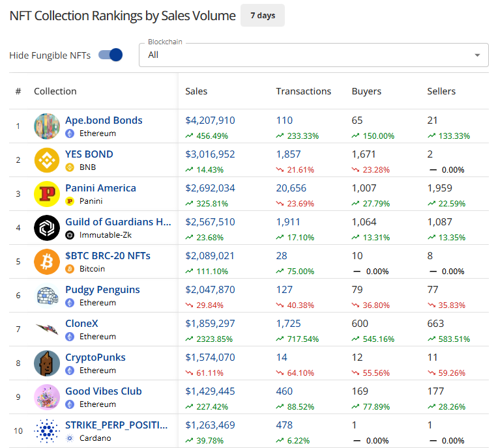Open the CloneX collection link
Screen dimensions: 496x448
tap(81, 324)
